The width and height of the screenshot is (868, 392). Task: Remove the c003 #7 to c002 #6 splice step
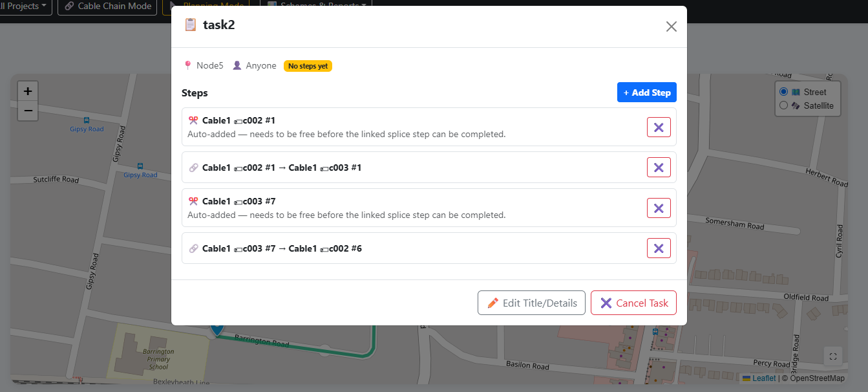pos(659,248)
